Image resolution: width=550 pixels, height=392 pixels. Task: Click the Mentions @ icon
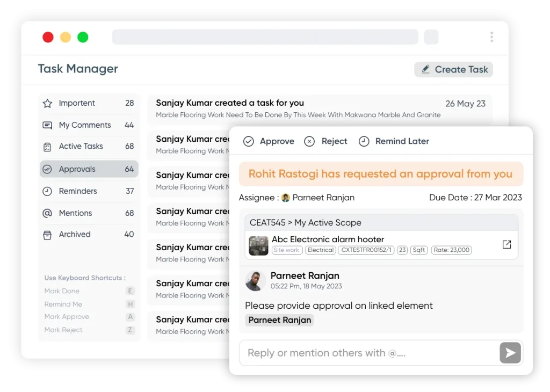tap(47, 213)
